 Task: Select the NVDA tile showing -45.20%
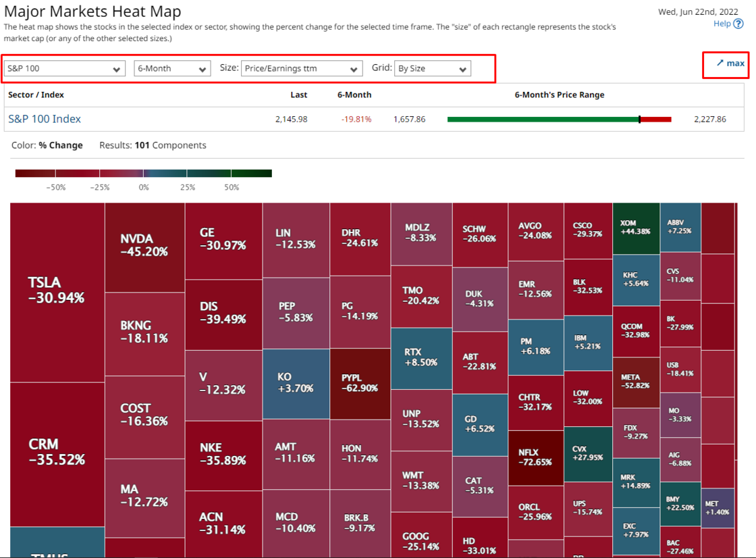point(144,245)
